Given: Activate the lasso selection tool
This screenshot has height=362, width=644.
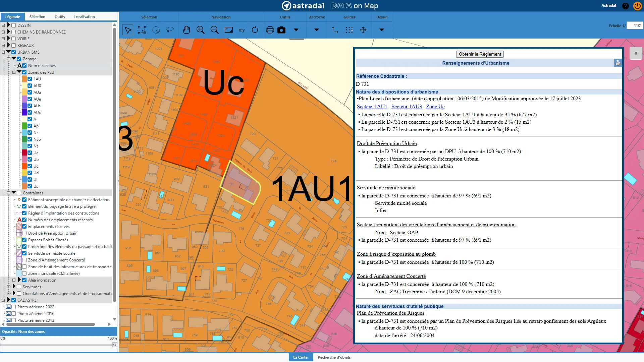Looking at the screenshot, I should 170,30.
